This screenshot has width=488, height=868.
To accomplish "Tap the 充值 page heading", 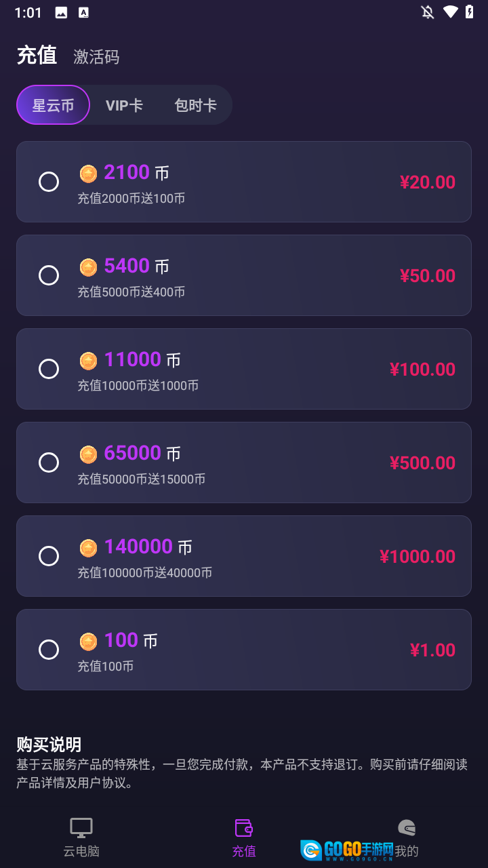I will click(x=37, y=56).
